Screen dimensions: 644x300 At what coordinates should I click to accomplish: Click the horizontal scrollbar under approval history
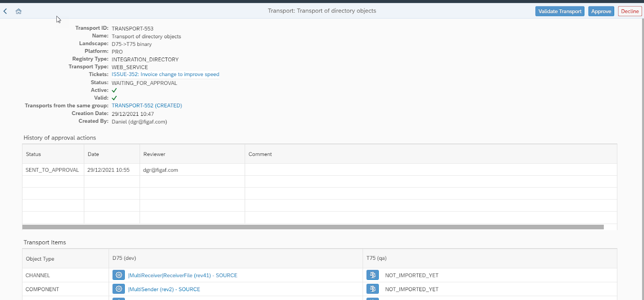coord(313,227)
